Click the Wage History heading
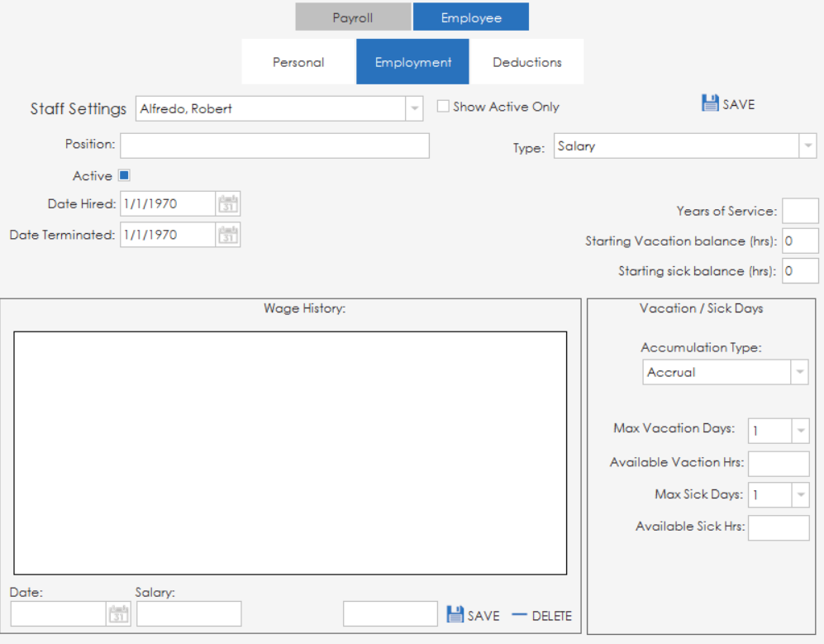This screenshot has width=824, height=644. pos(305,308)
